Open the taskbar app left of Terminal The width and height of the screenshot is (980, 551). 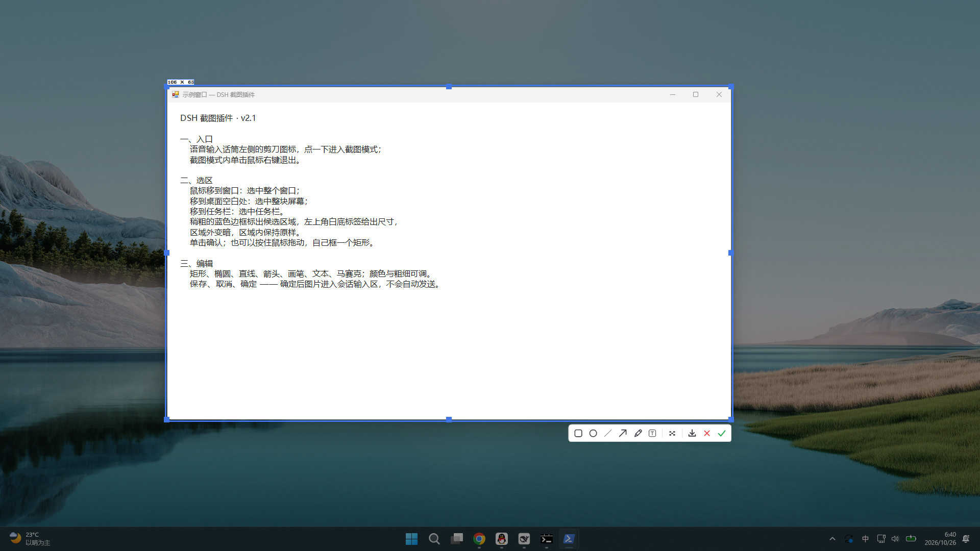[x=524, y=539]
